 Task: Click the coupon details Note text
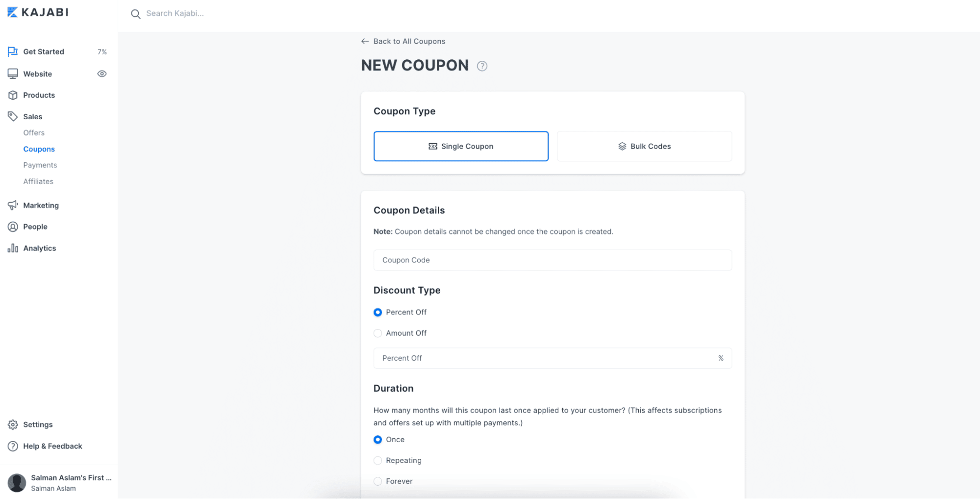(x=493, y=232)
